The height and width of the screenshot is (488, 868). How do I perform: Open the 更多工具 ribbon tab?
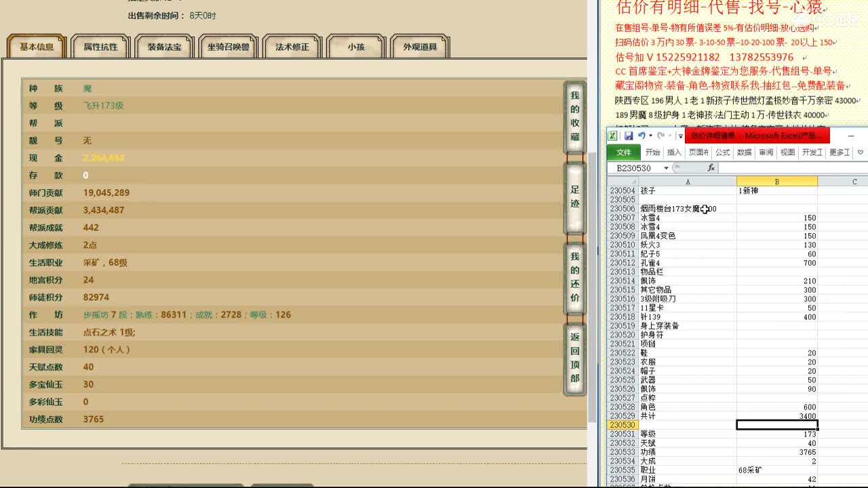coord(840,152)
